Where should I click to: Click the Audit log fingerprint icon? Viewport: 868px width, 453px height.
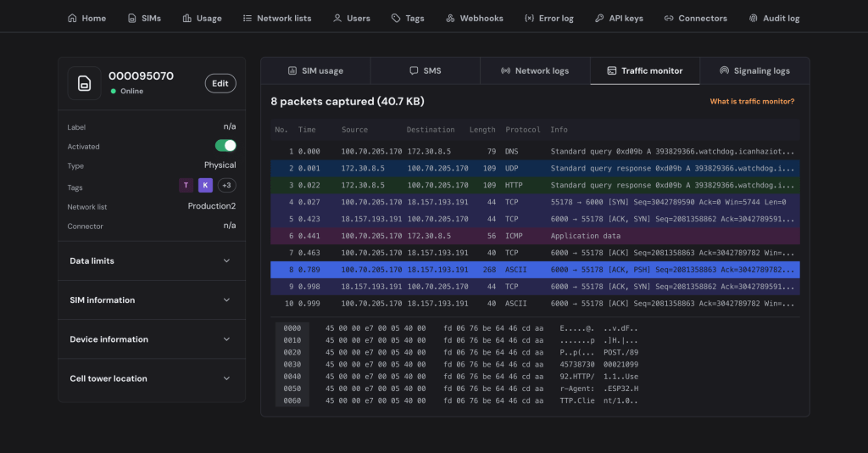pyautogui.click(x=753, y=19)
